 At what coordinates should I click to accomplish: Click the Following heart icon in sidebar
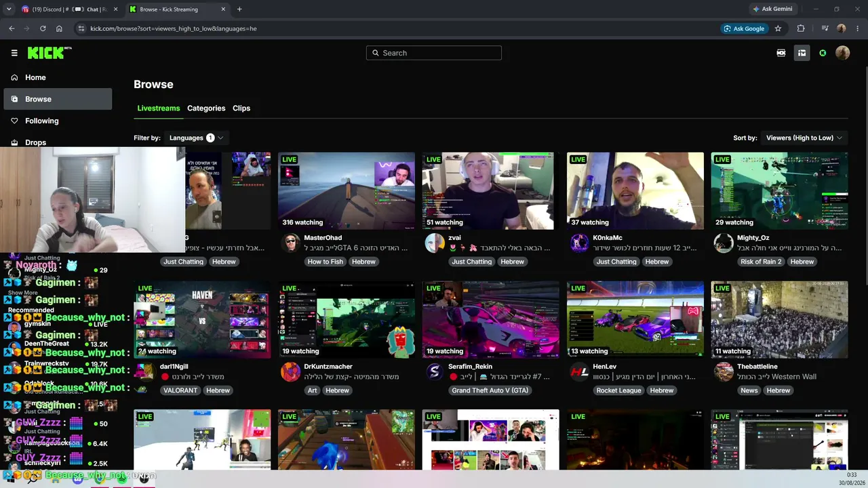pyautogui.click(x=14, y=121)
